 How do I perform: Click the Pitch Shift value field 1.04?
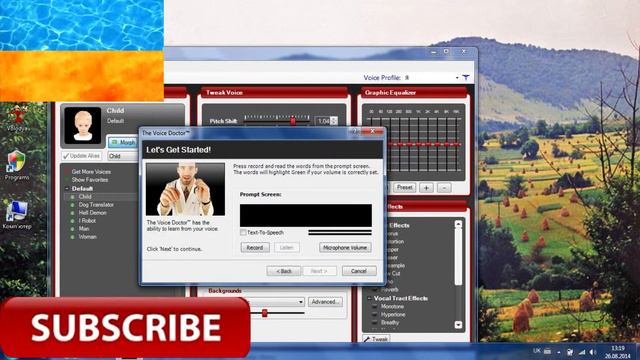tap(322, 121)
